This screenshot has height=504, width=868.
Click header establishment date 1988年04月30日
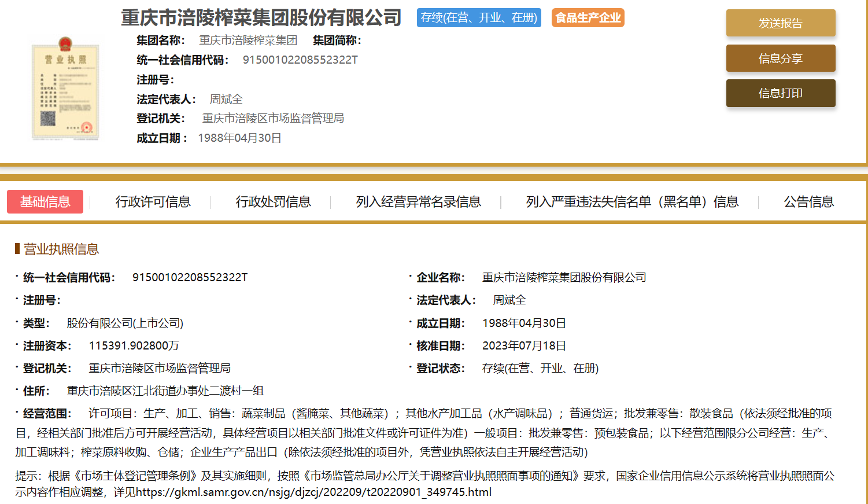click(x=239, y=138)
